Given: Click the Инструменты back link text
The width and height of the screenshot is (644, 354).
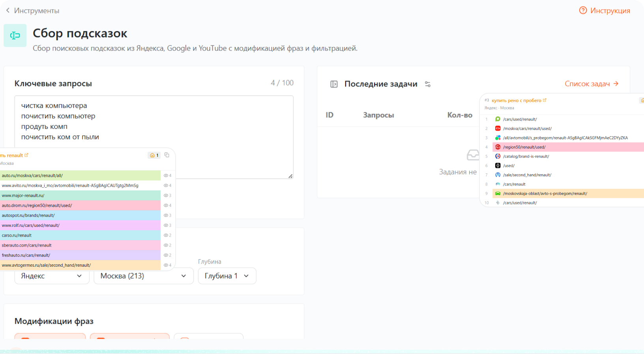Looking at the screenshot, I should click(37, 11).
